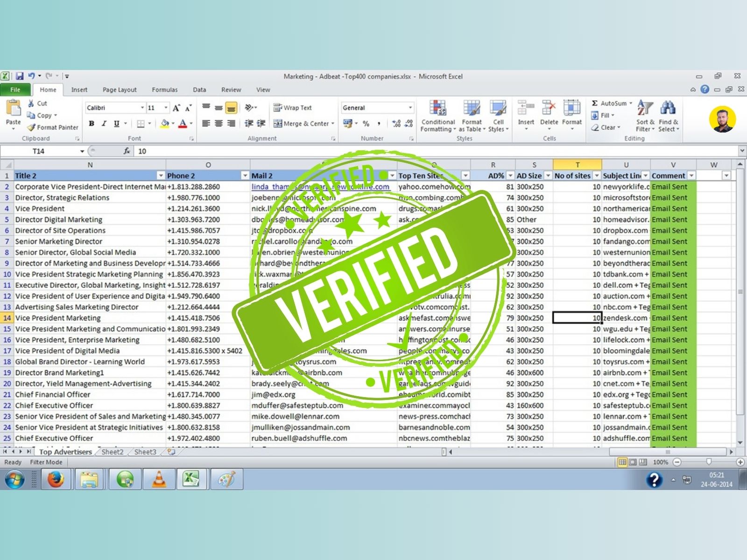Toggle italic formatting
Viewport: 747px width, 560px height.
[x=103, y=124]
